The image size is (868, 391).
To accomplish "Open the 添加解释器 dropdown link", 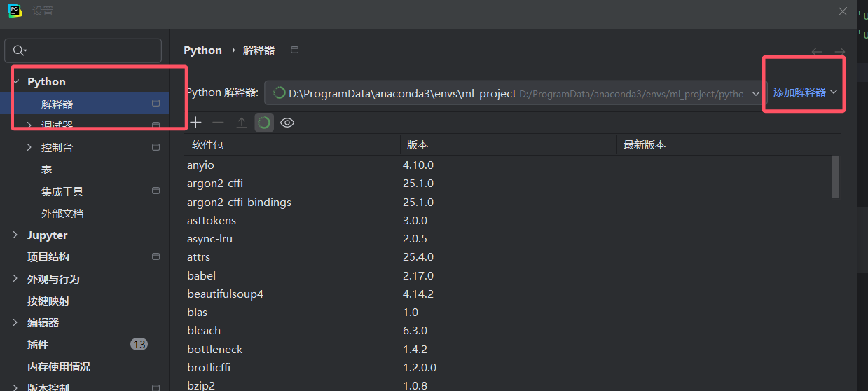I will point(805,92).
